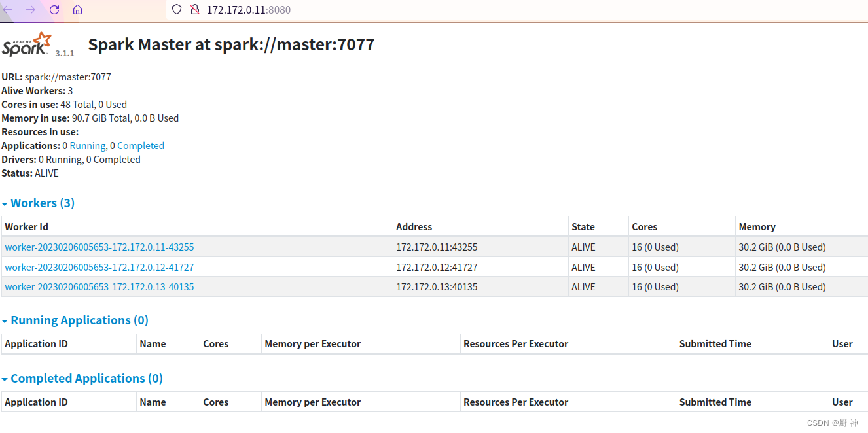
Task: Click the Worker Id column header
Action: point(26,226)
